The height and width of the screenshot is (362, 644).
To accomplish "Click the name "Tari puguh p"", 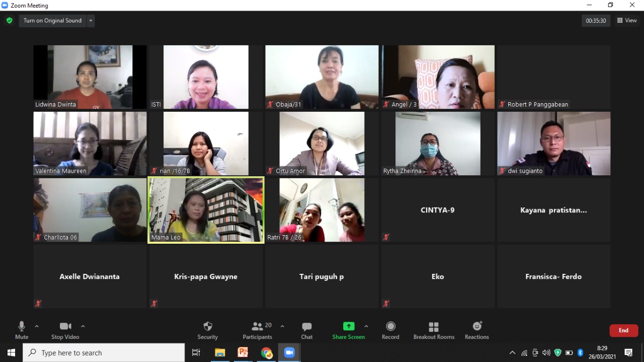I will click(x=321, y=276).
